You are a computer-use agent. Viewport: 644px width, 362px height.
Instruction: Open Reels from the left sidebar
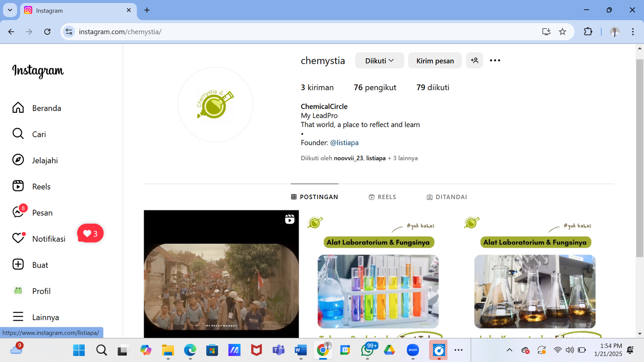point(31,186)
